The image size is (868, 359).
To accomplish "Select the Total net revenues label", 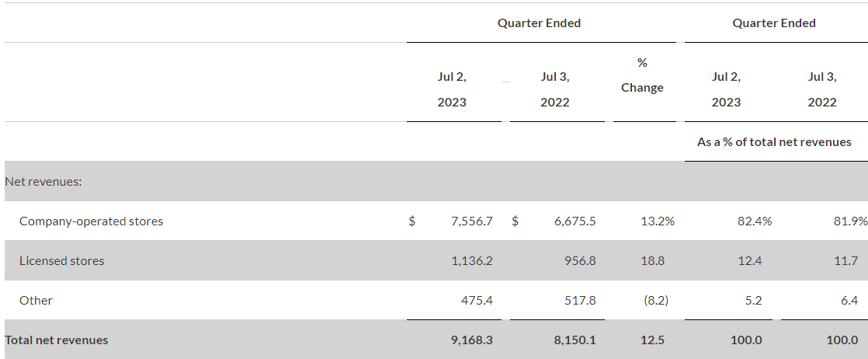I will tap(57, 340).
